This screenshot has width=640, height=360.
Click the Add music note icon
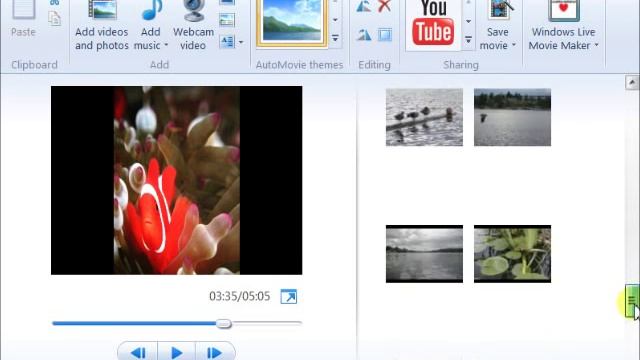[151, 10]
